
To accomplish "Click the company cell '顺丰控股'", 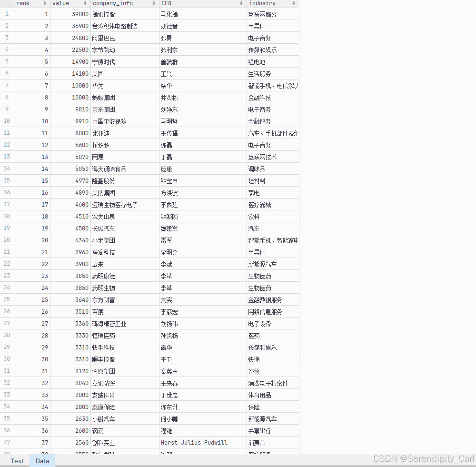I will (x=125, y=359).
